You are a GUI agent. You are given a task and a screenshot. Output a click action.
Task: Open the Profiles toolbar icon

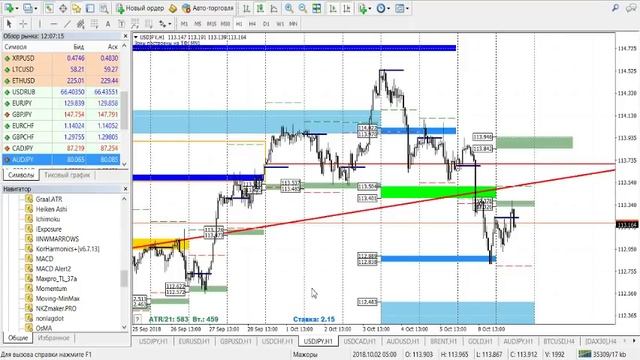point(27,8)
